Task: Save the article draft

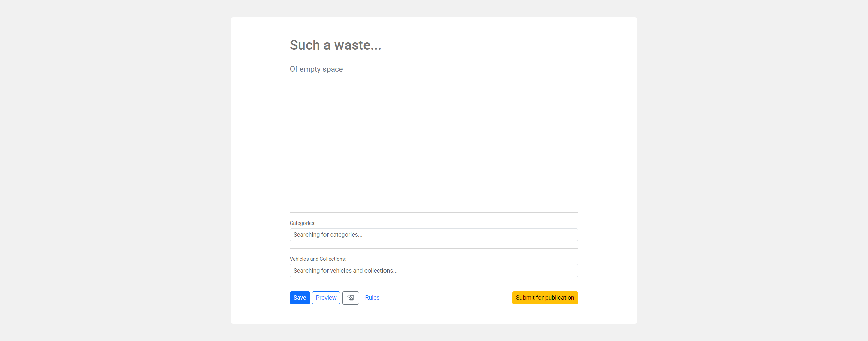Action: (x=299, y=298)
